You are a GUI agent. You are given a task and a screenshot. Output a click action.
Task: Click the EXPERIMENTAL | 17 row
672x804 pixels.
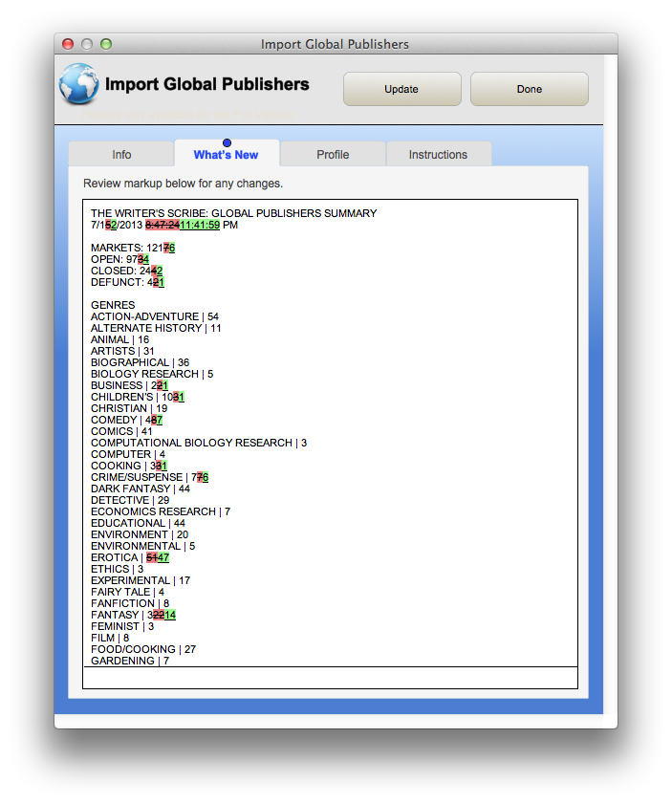tap(141, 580)
